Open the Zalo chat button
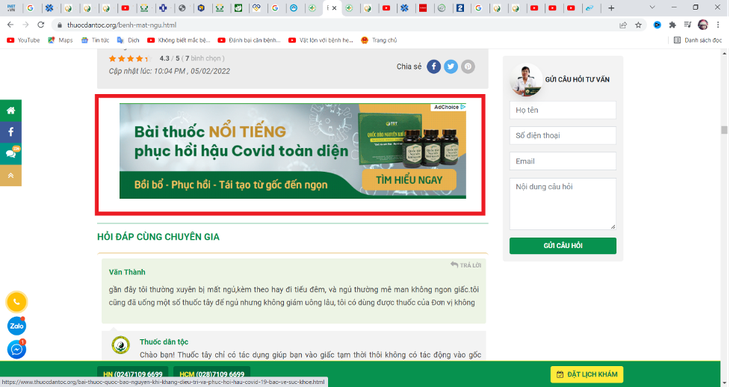Screen dimensions: 730x387 [16, 326]
